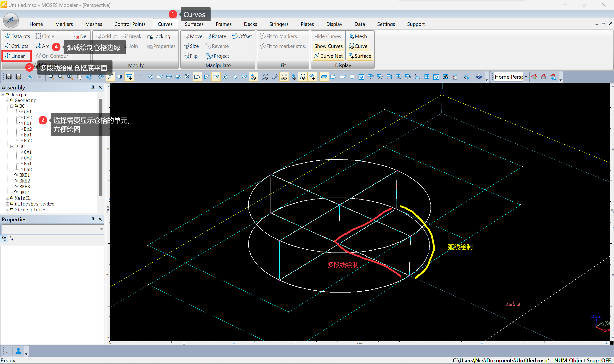
Task: Click the calculator icon in toolbar
Action: click(455, 77)
